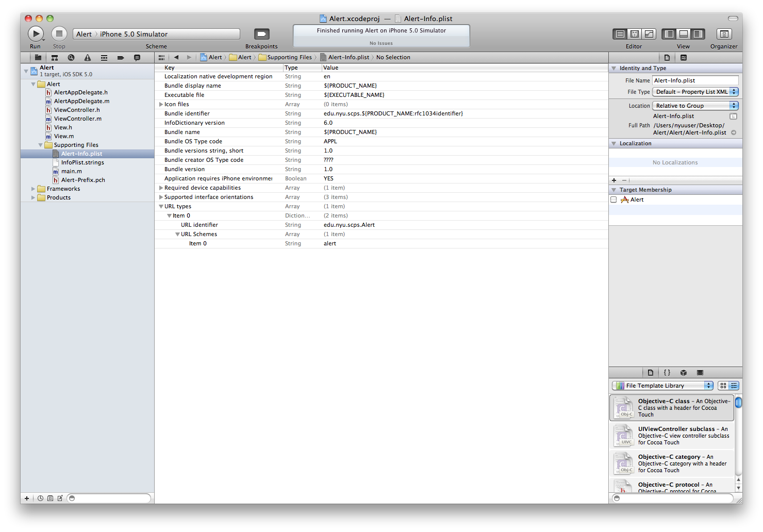Select the Version editor icon

(649, 34)
